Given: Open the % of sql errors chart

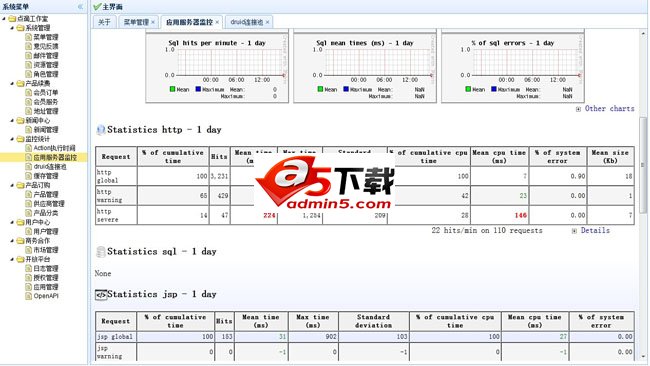Looking at the screenshot, I should click(x=513, y=68).
